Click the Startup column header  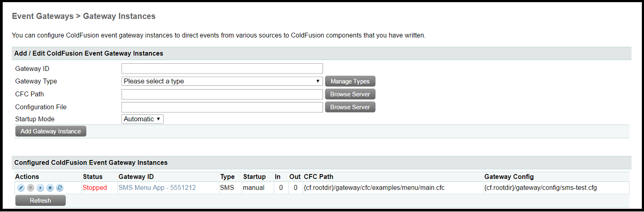click(254, 177)
